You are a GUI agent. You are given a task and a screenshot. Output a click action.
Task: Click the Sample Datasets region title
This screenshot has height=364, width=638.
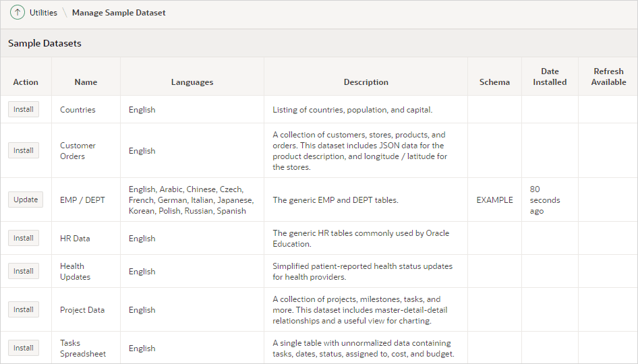point(45,43)
